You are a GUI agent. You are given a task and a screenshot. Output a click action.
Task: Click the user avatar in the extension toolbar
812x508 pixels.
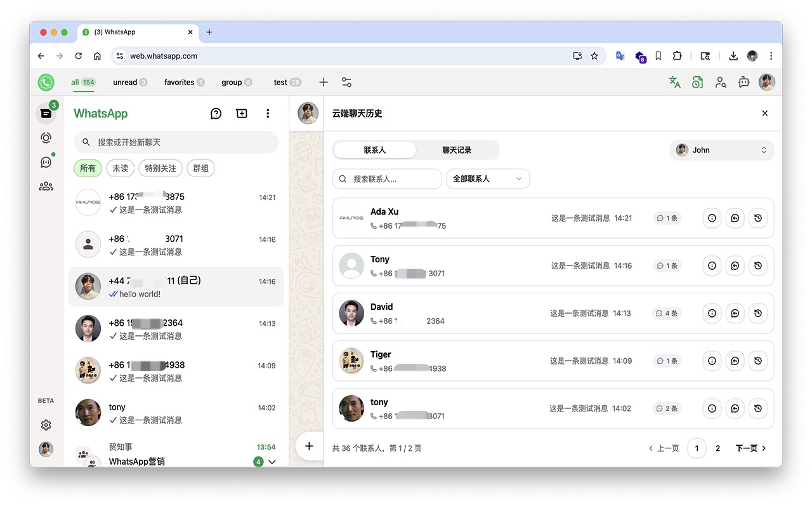(767, 82)
